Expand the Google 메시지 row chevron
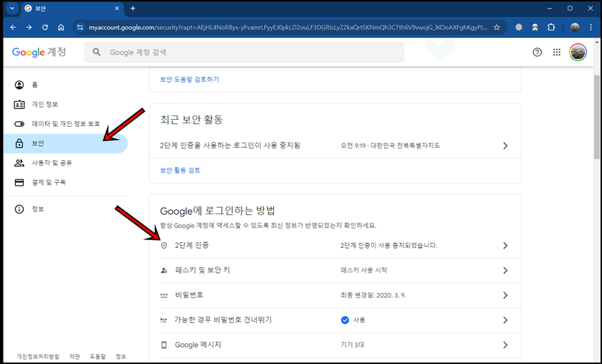This screenshot has height=364, width=602. pos(505,345)
